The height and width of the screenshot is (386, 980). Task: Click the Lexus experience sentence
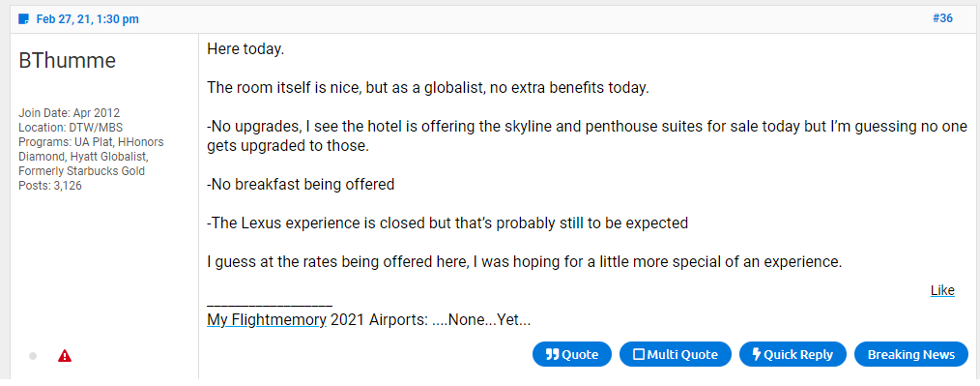[447, 223]
